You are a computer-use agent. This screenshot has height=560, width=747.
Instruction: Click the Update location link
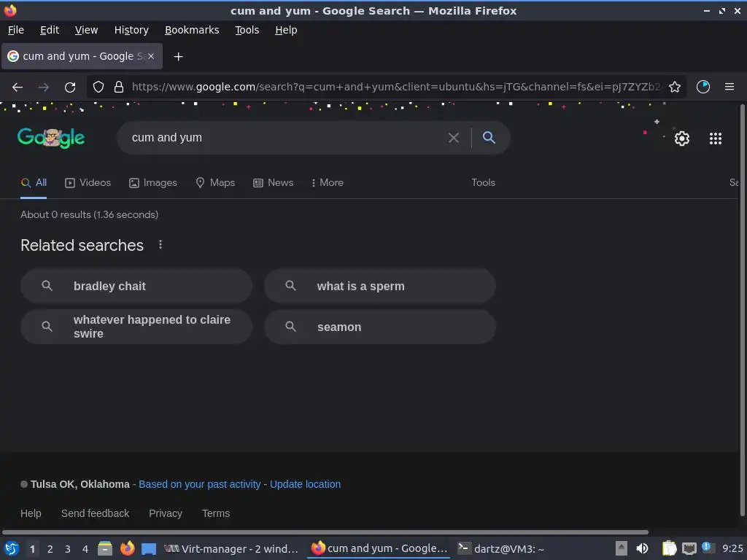[x=306, y=484]
